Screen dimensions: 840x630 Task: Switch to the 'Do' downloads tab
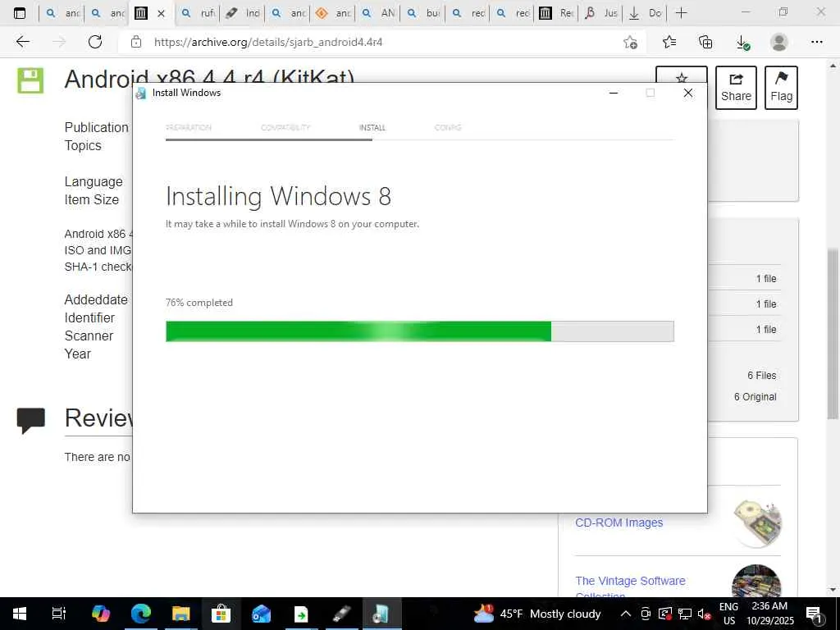coord(645,13)
